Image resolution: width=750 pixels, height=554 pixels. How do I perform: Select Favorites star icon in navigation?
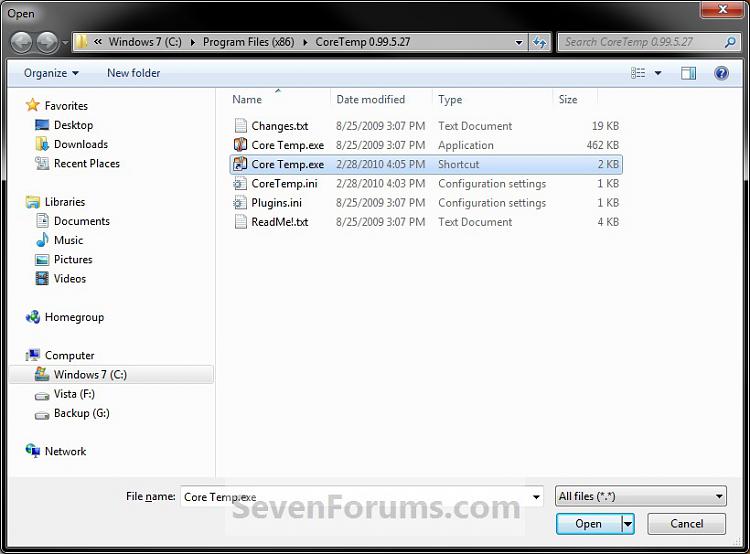click(x=33, y=105)
